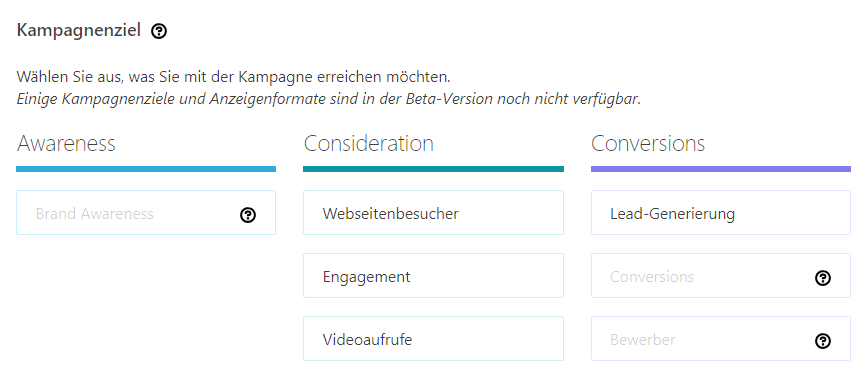The image size is (867, 384).
Task: Click purple bar under Conversions heading
Action: (x=720, y=169)
